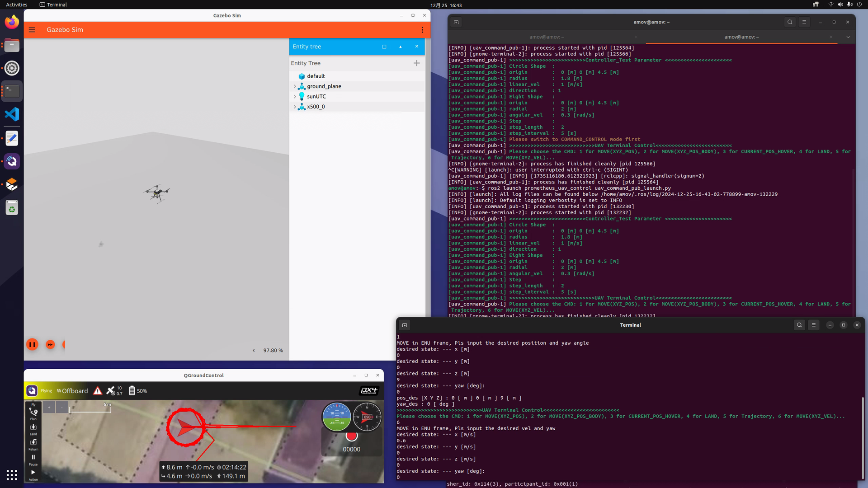Select the x500_0 model row

(357, 107)
